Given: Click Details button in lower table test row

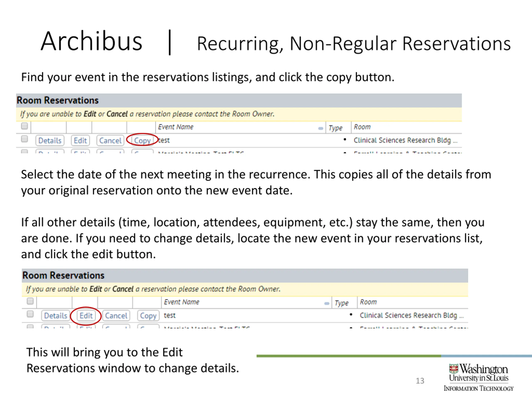Looking at the screenshot, I should [55, 315].
